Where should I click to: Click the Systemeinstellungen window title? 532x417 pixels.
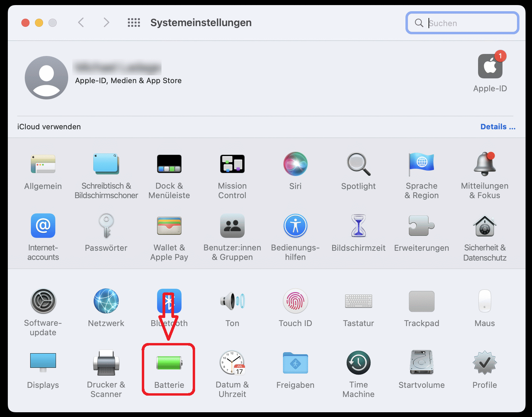click(x=201, y=22)
